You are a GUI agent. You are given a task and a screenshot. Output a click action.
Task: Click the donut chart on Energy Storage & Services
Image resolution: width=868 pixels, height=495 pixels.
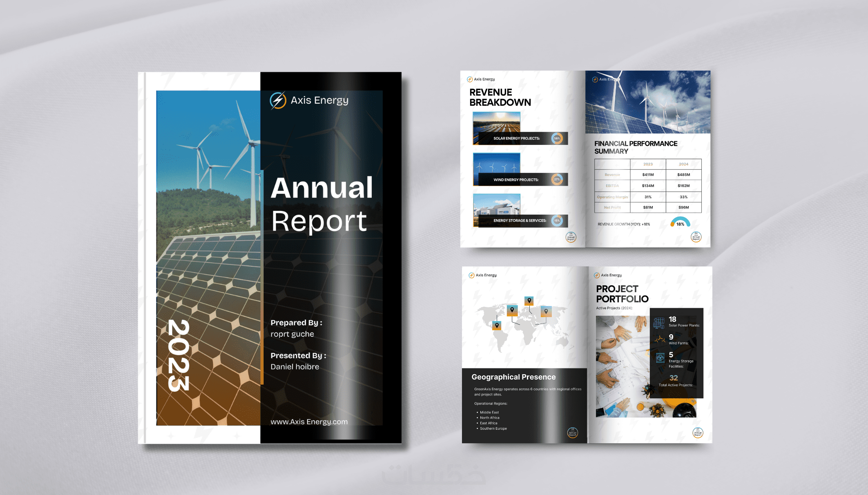(x=557, y=221)
